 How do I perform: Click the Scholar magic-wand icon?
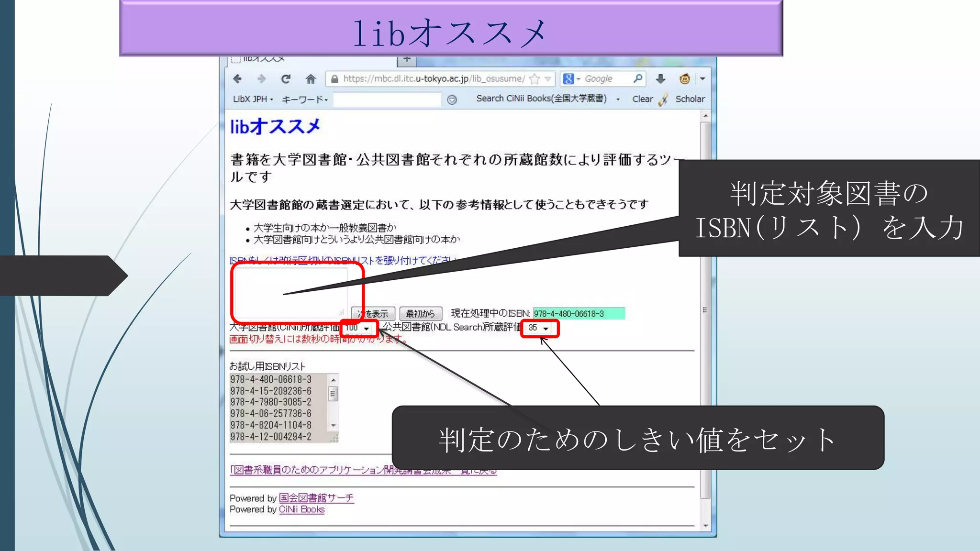click(663, 99)
